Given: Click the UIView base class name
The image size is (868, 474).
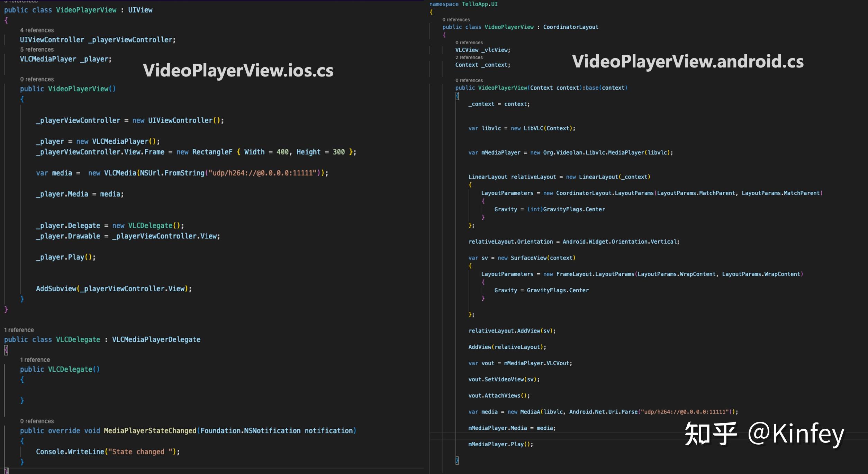Looking at the screenshot, I should click(140, 10).
